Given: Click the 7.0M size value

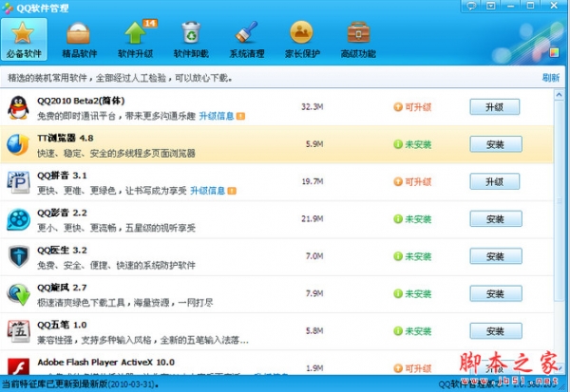Looking at the screenshot, I should [x=314, y=256].
